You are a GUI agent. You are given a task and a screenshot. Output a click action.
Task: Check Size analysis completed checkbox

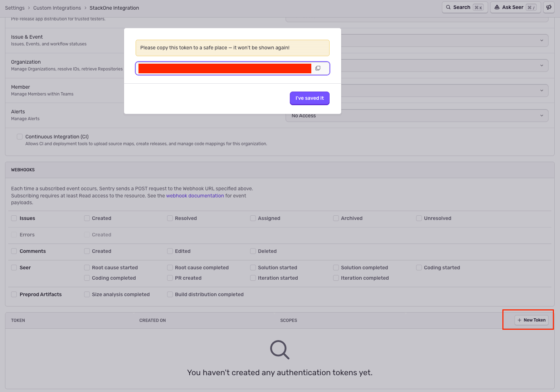pos(87,294)
